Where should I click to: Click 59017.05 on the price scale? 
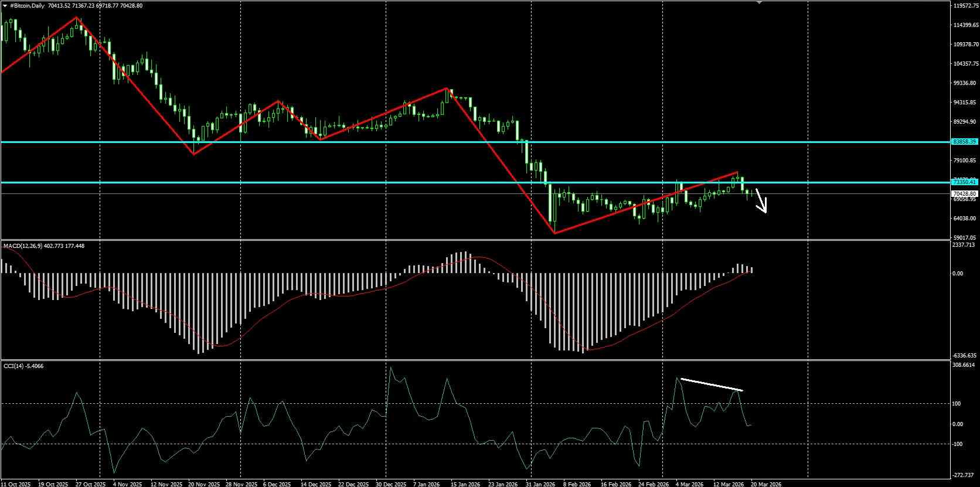pyautogui.click(x=965, y=238)
